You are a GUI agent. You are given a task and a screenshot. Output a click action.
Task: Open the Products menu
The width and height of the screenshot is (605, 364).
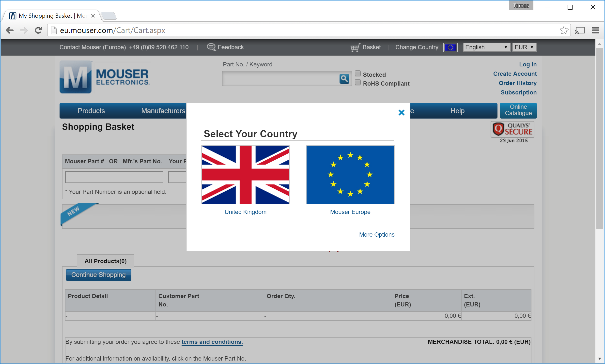point(91,111)
